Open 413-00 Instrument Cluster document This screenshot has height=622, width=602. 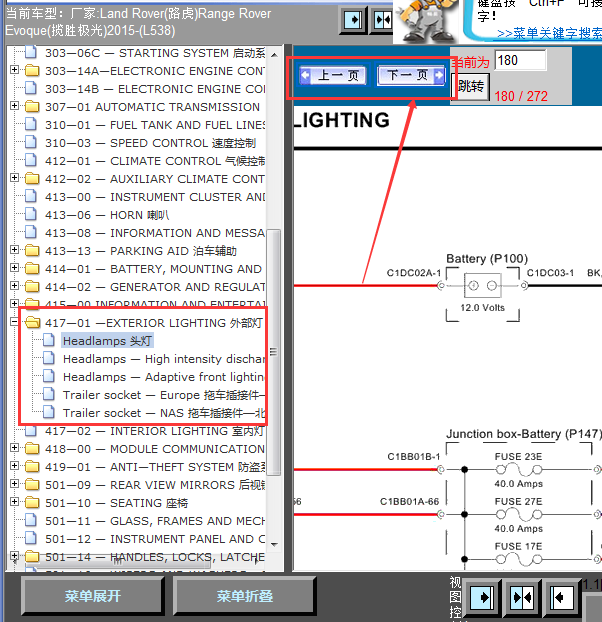155,197
